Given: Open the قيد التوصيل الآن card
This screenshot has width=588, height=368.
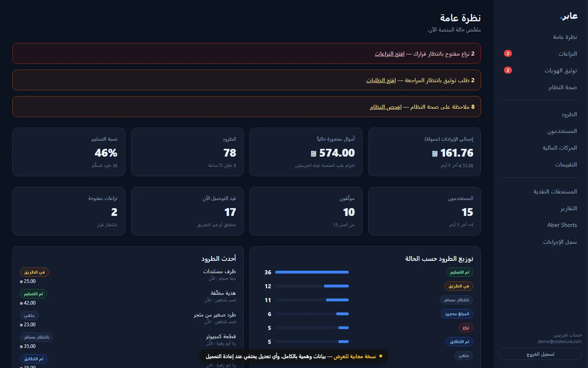Looking at the screenshot, I should [187, 211].
